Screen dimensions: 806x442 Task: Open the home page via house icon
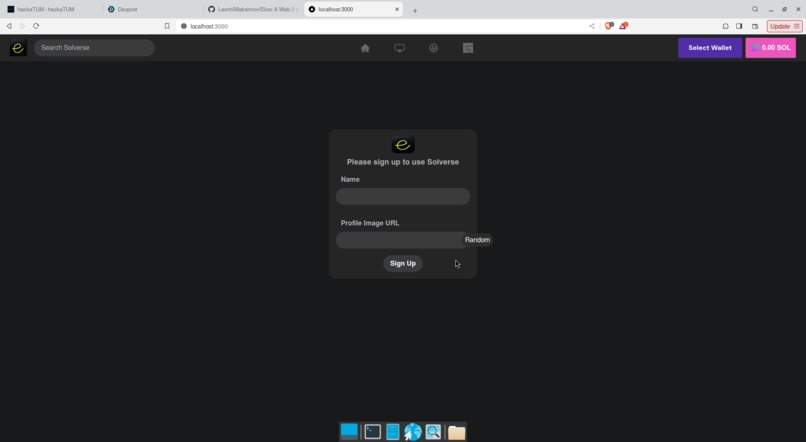[x=365, y=48]
